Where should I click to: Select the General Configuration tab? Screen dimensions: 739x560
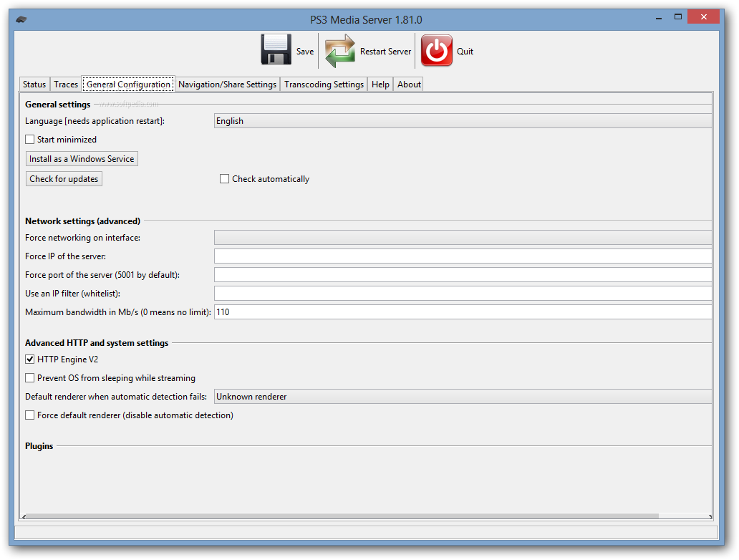coord(128,85)
